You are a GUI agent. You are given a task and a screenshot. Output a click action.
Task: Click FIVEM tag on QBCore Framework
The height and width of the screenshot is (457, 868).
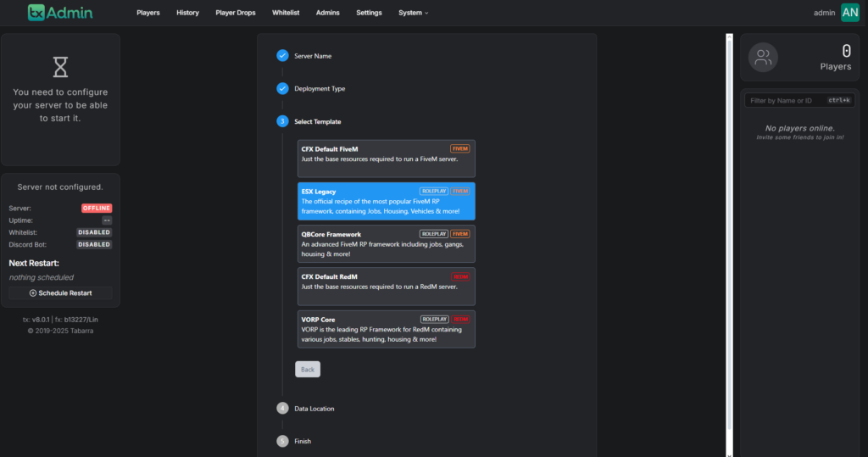(x=460, y=234)
